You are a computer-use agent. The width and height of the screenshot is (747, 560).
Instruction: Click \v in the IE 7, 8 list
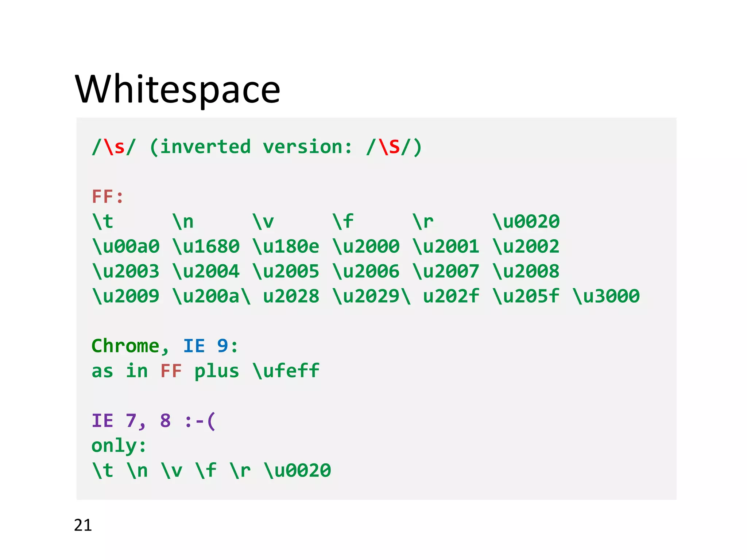(171, 470)
